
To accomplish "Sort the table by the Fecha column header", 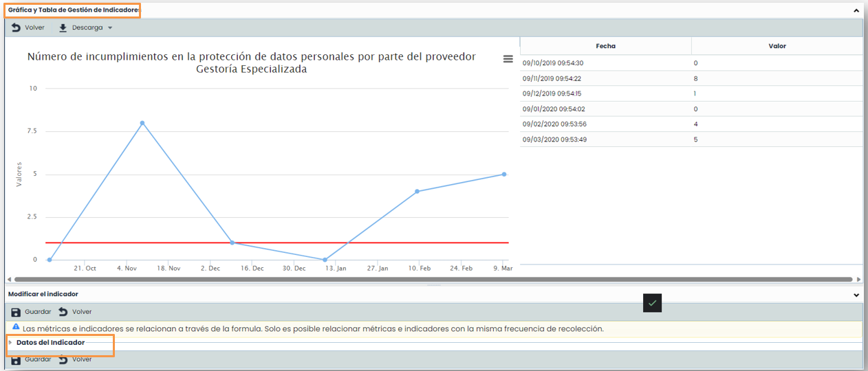I will pyautogui.click(x=605, y=46).
